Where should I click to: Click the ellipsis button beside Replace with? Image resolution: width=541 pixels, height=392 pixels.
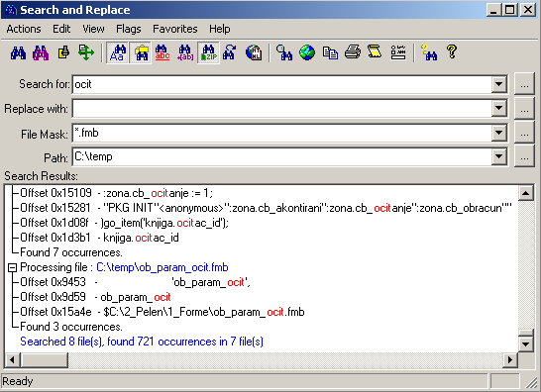click(x=524, y=109)
